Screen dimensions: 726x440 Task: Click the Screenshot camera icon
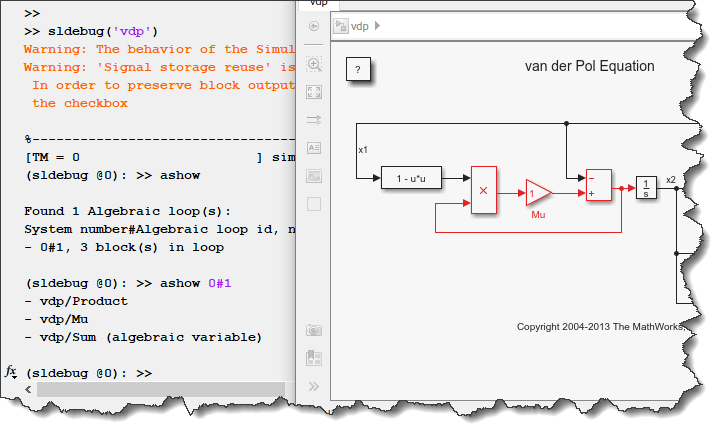pos(314,329)
